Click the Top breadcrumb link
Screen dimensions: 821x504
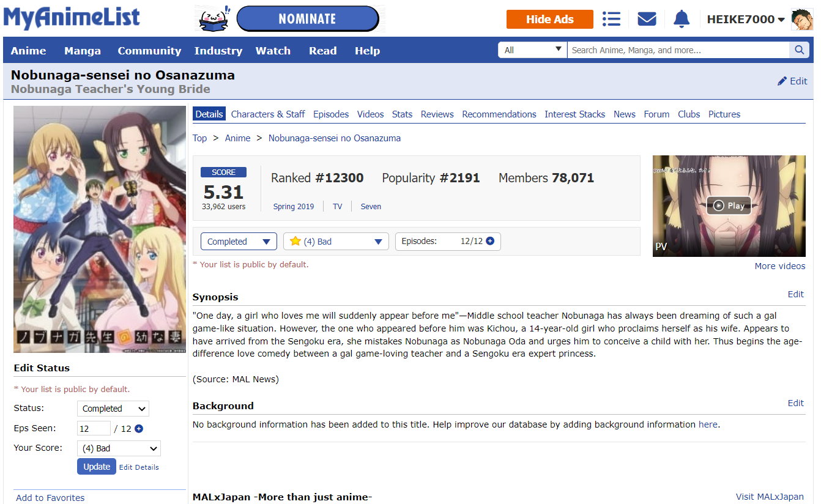tap(200, 138)
